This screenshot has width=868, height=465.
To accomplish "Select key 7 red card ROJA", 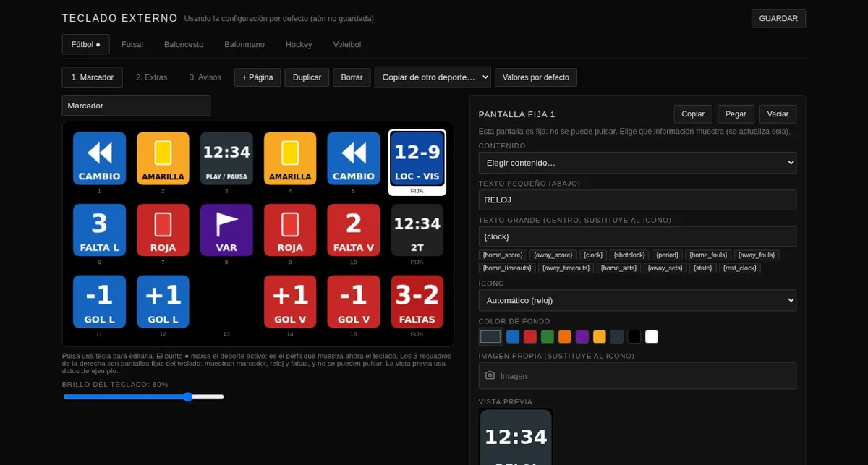I will click(163, 230).
